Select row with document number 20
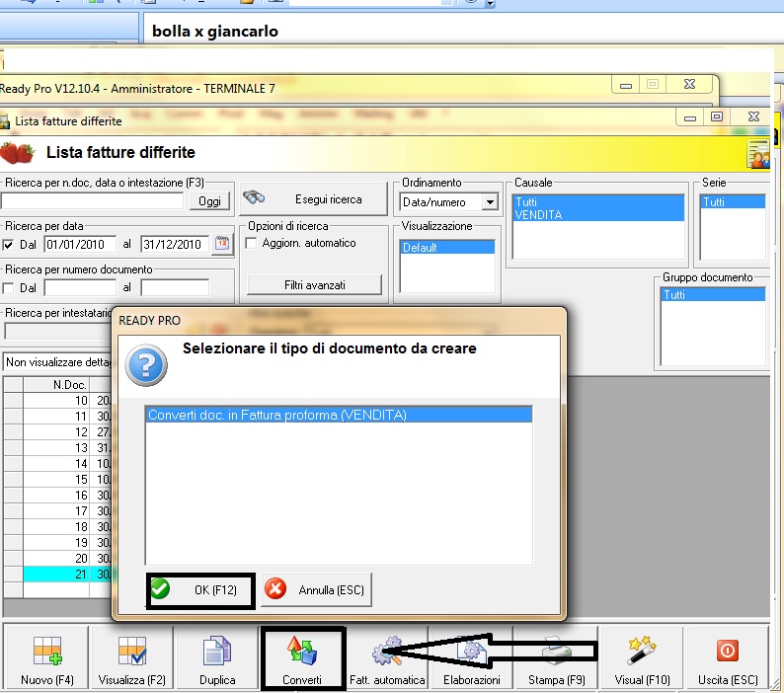The height and width of the screenshot is (693, 784). pos(56,558)
